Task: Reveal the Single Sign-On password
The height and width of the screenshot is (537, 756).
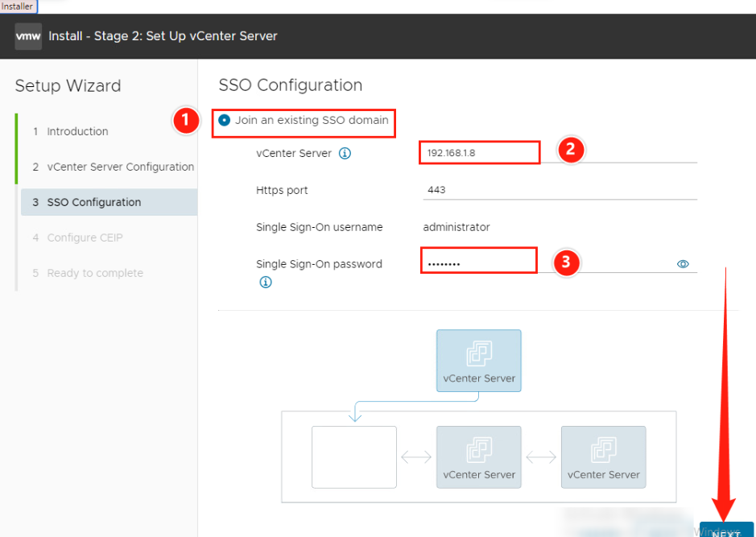Action: click(683, 263)
